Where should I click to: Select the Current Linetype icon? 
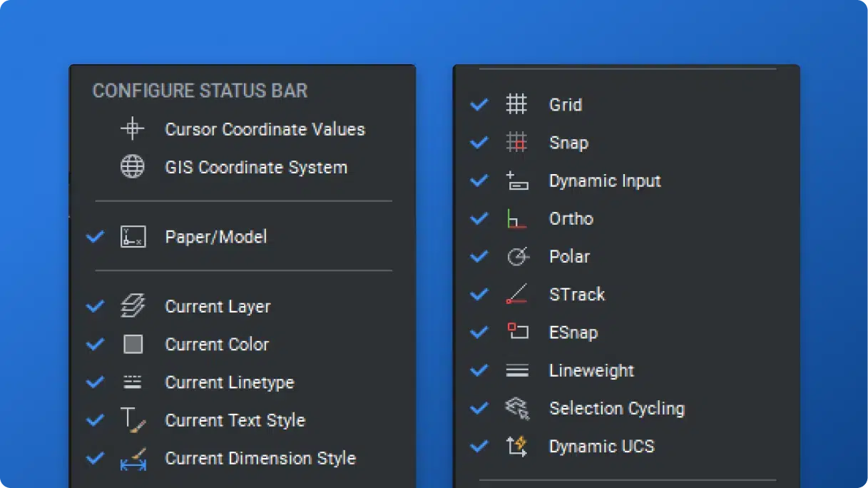[x=133, y=382]
